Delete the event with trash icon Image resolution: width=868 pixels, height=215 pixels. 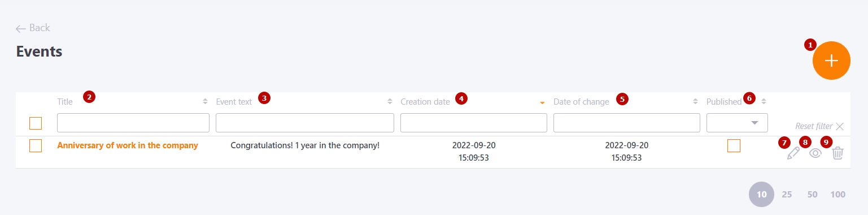tap(838, 153)
